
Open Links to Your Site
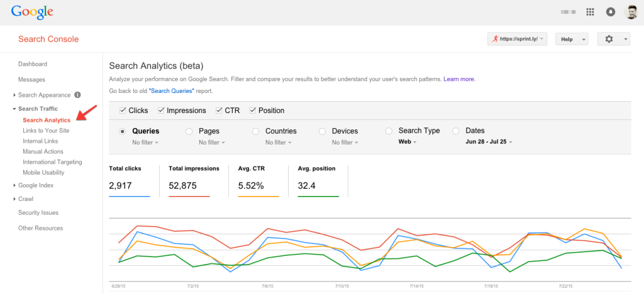coord(46,131)
